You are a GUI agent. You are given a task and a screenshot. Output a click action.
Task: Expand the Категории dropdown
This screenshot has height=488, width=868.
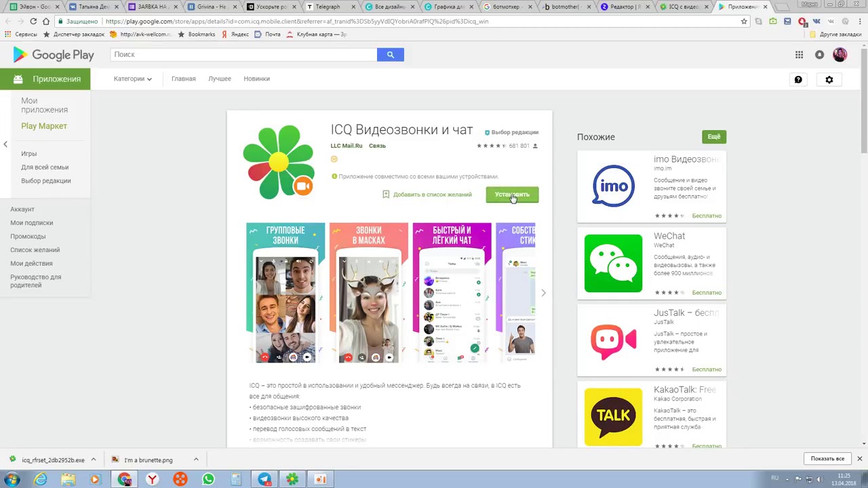pyautogui.click(x=133, y=79)
